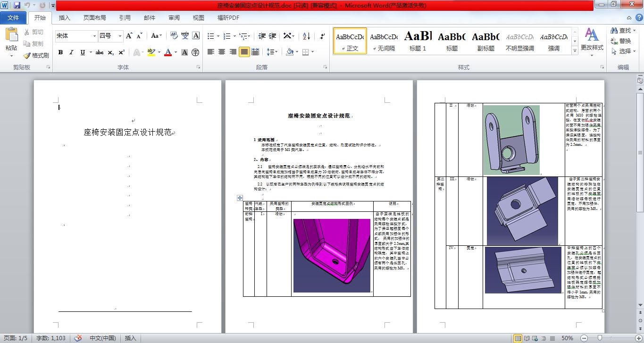The image size is (644, 343).
Task: Toggle Justify paragraph alignment
Action: [244, 52]
